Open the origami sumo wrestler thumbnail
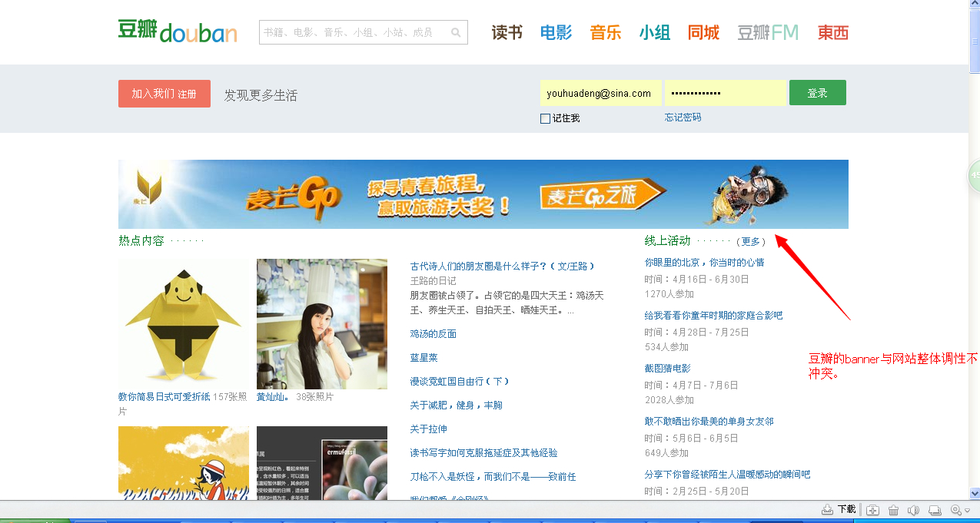980x523 pixels. 183,323
